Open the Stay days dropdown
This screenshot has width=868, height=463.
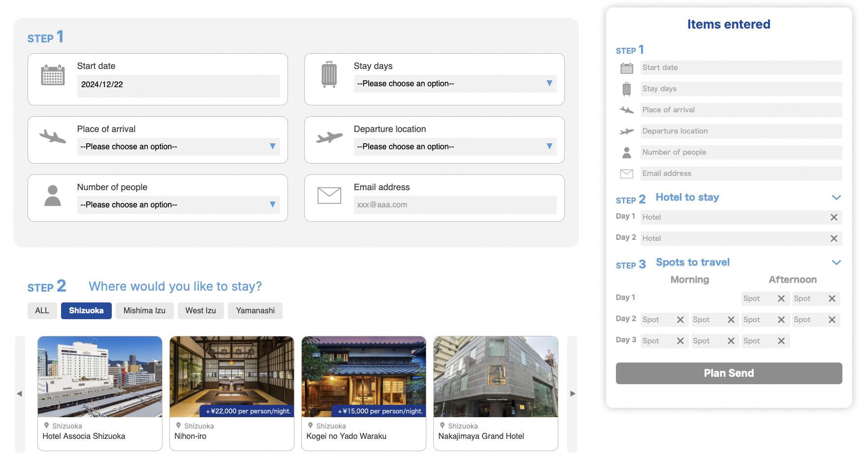click(455, 84)
